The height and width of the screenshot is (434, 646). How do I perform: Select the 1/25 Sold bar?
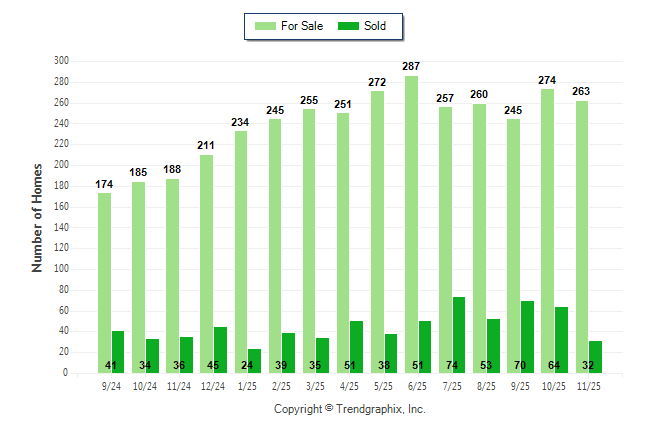pyautogui.click(x=255, y=360)
